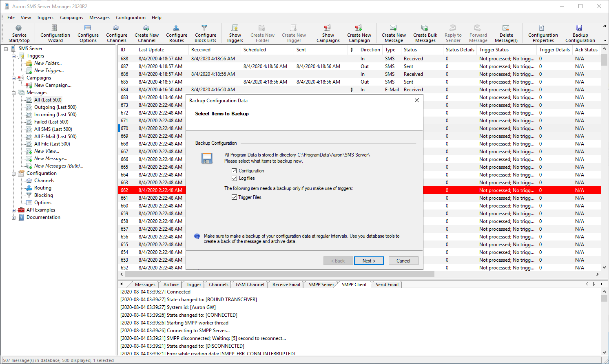The height and width of the screenshot is (364, 609).
Task: Switch to the SMPP Server tab
Action: [x=321, y=285]
